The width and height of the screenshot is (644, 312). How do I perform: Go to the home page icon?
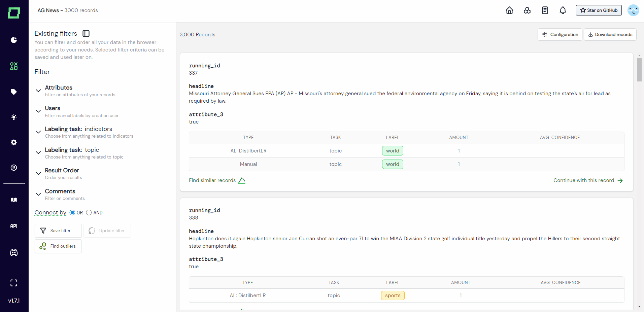pos(510,10)
